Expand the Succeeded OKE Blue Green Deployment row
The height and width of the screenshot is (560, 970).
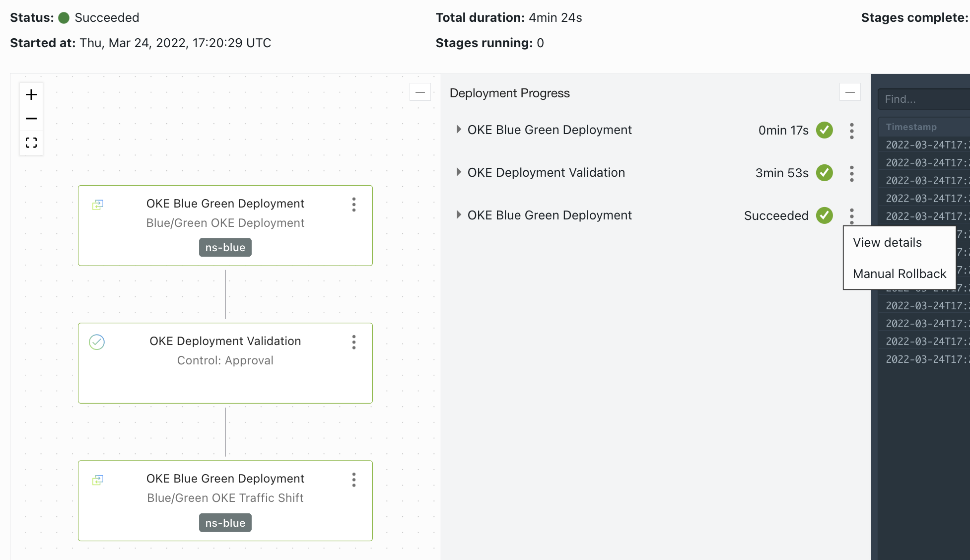(x=459, y=215)
